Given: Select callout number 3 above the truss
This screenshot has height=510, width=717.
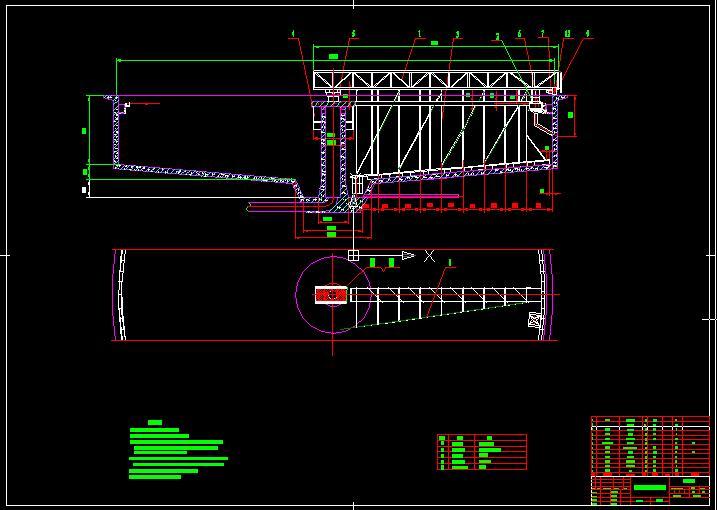Looking at the screenshot, I should tap(457, 34).
